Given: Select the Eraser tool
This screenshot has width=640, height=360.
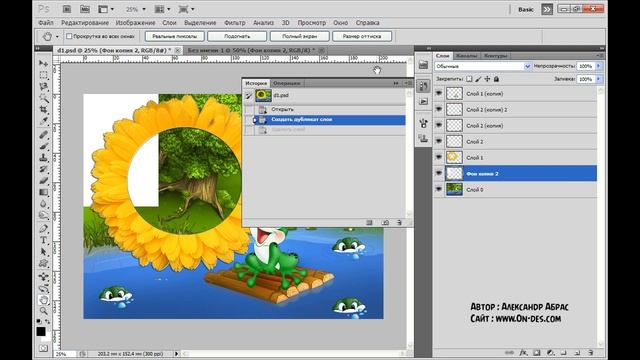Looking at the screenshot, I should pos(43,180).
